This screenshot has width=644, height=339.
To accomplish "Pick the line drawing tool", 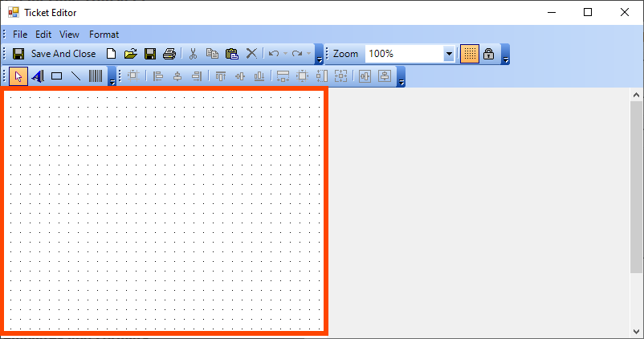I will coord(76,76).
